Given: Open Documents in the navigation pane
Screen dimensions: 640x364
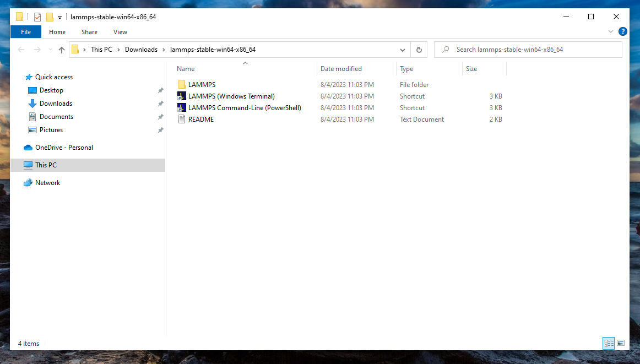Looking at the screenshot, I should 56,117.
